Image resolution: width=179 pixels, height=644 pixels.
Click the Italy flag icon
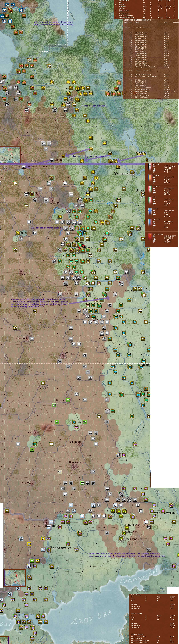(x=150, y=201)
